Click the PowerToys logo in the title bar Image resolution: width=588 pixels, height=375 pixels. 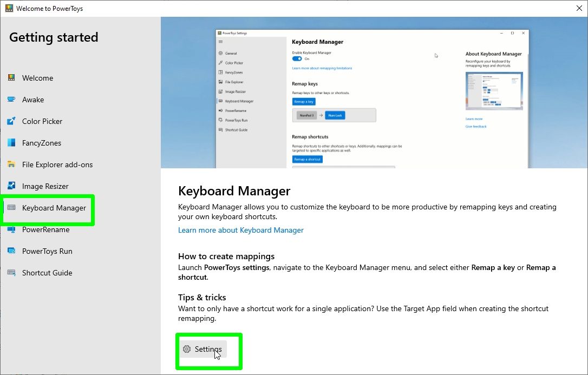9,8
